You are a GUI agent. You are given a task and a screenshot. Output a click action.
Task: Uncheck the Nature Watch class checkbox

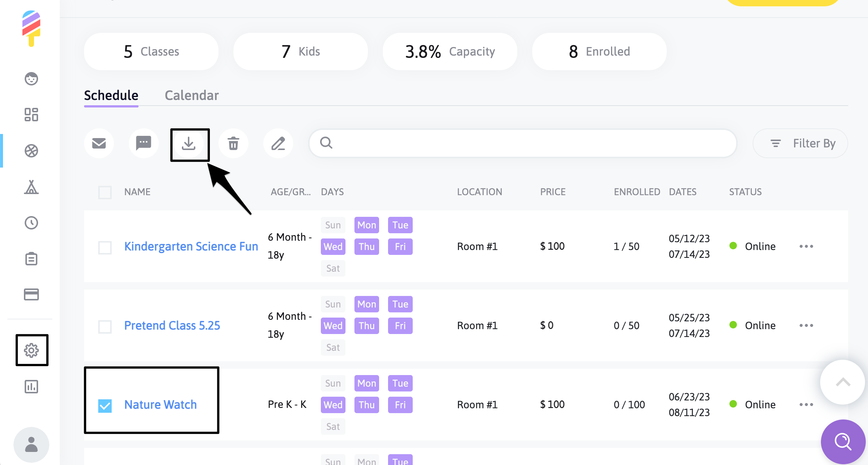105,404
